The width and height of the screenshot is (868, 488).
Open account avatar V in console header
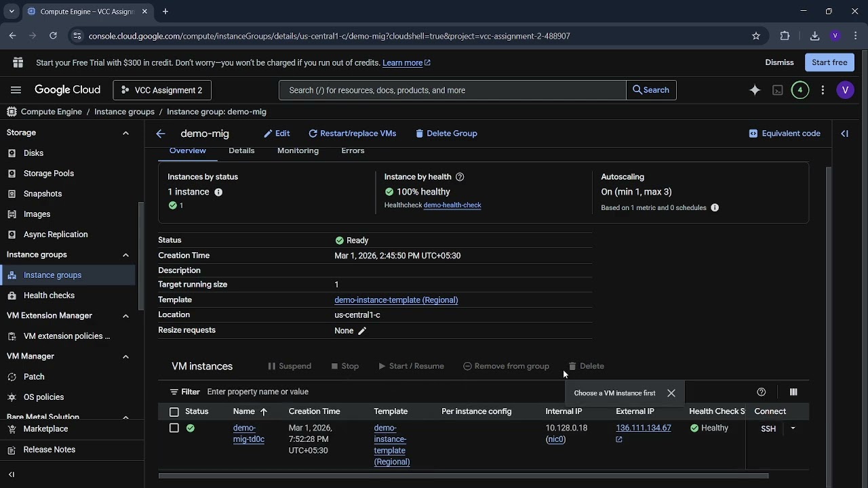point(845,90)
